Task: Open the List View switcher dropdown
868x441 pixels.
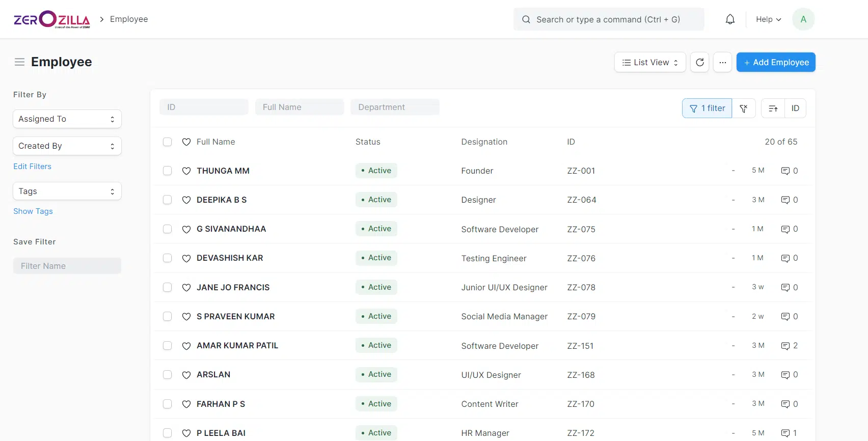Action: pyautogui.click(x=649, y=62)
